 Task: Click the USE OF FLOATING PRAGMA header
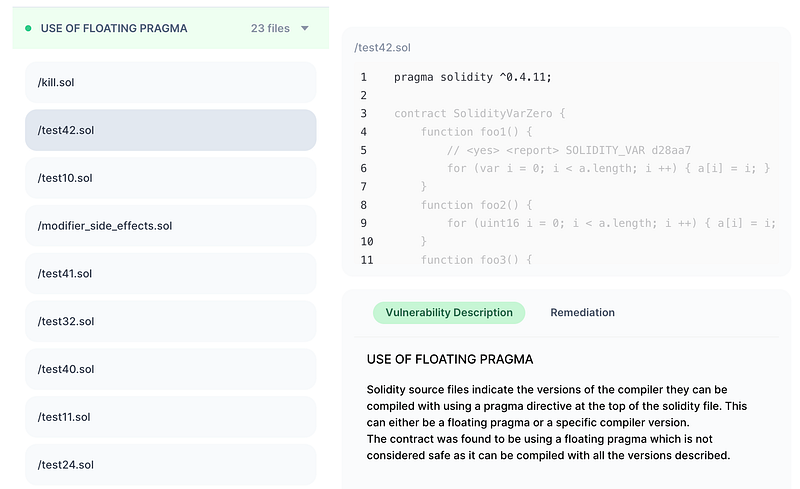pos(113,29)
